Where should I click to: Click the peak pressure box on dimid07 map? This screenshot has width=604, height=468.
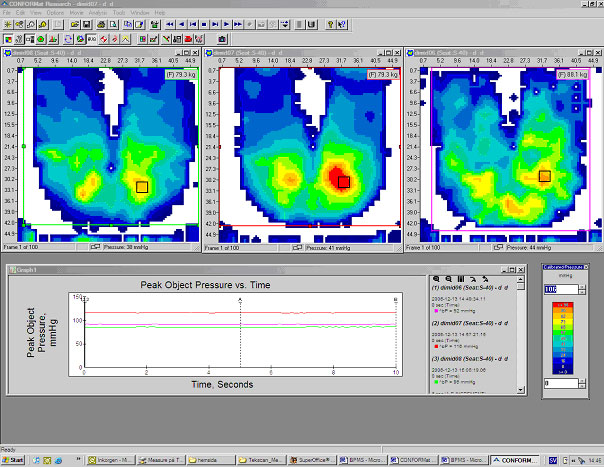point(343,182)
